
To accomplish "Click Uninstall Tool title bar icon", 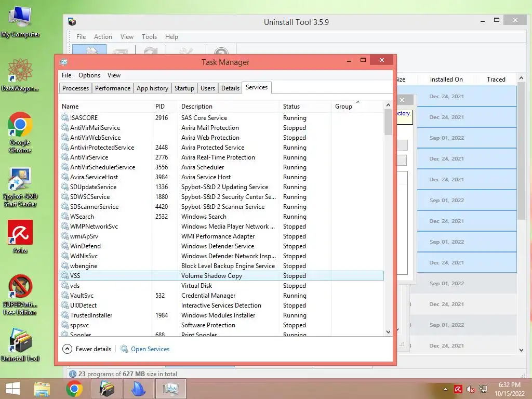I will point(72,22).
